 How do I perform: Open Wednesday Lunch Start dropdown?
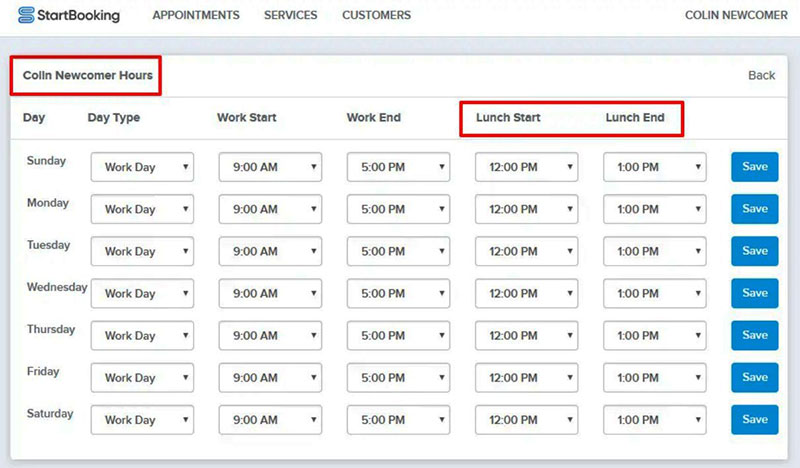point(527,293)
